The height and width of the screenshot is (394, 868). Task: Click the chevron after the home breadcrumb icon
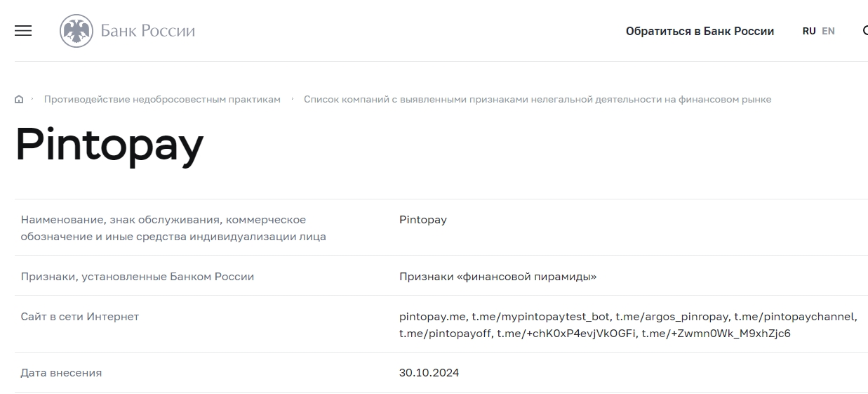[x=32, y=99]
